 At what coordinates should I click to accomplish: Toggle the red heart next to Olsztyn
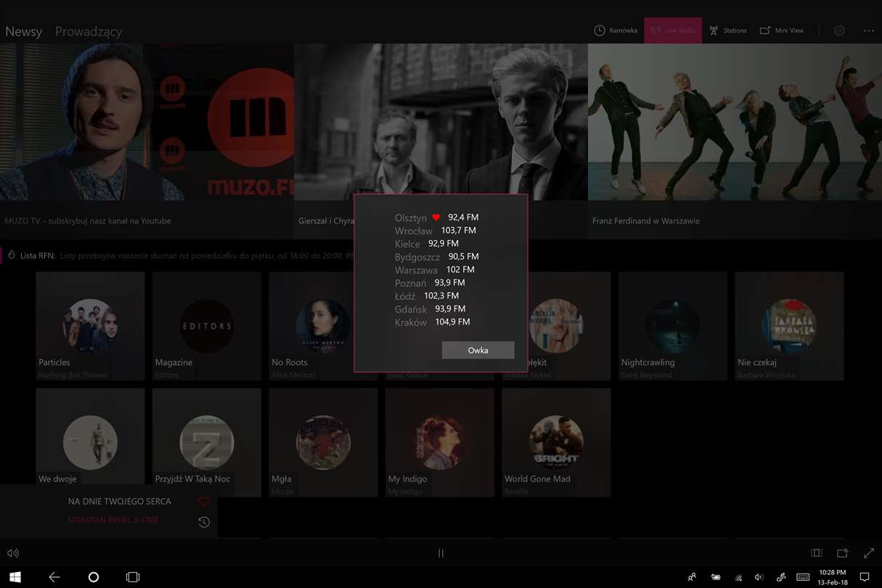click(x=436, y=217)
